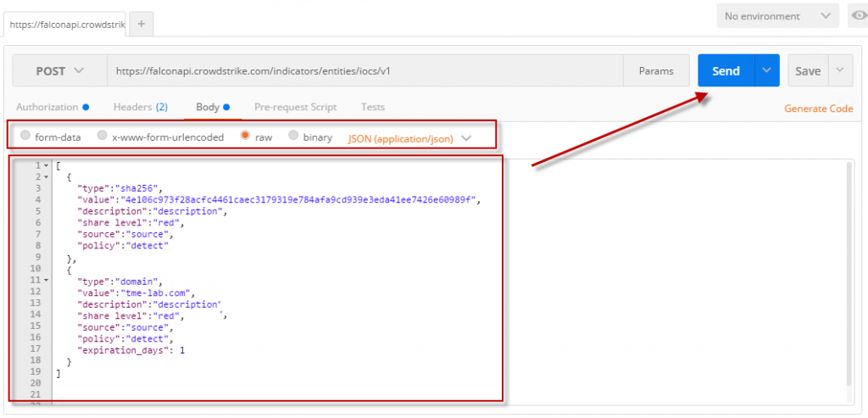
Task: Expand the Send button arrow options
Action: 767,71
